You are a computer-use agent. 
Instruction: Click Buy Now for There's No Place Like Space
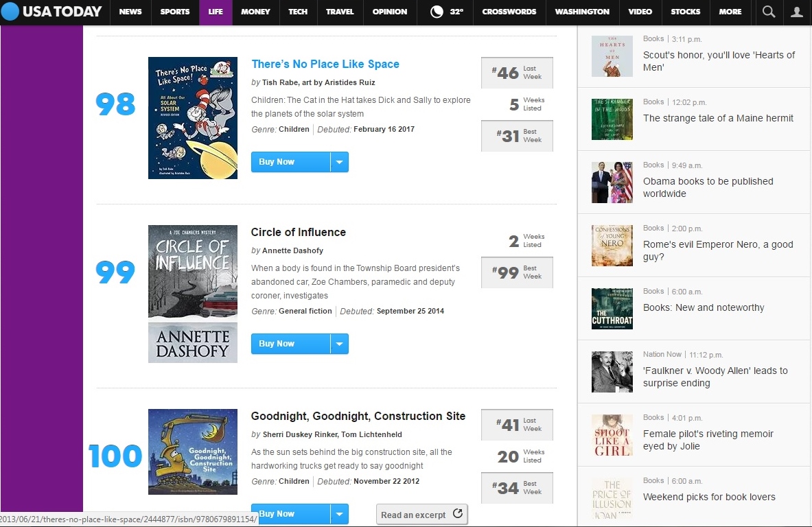tap(290, 162)
